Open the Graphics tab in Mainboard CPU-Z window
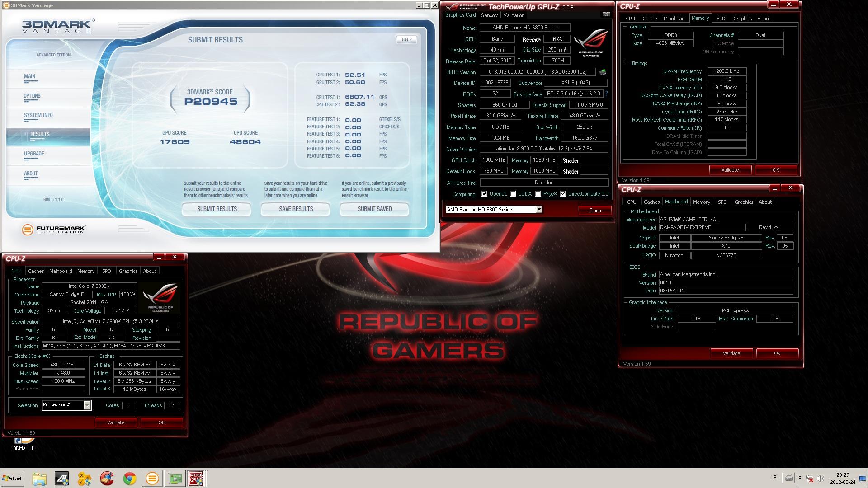Viewport: 868px width, 488px height. [x=744, y=202]
